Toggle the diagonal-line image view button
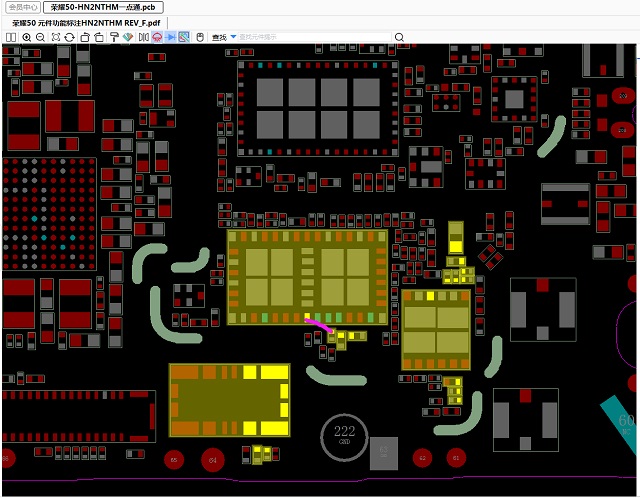640x498 pixels. pyautogui.click(x=185, y=37)
